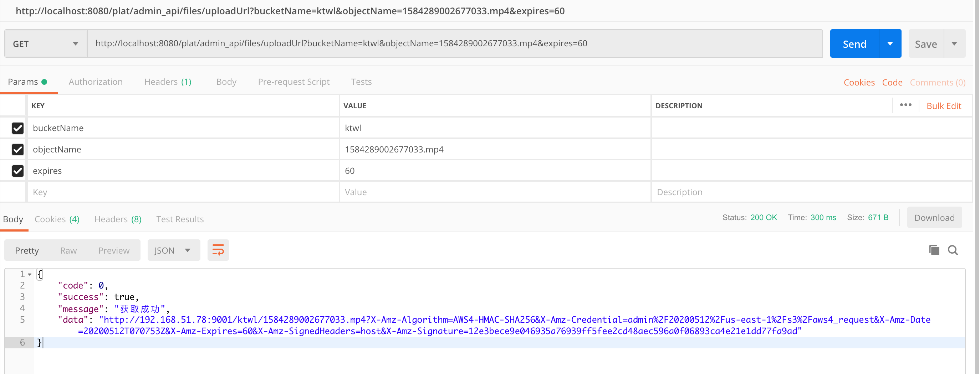980x374 pixels.
Task: Open the params overflow menu
Action: [x=906, y=105]
